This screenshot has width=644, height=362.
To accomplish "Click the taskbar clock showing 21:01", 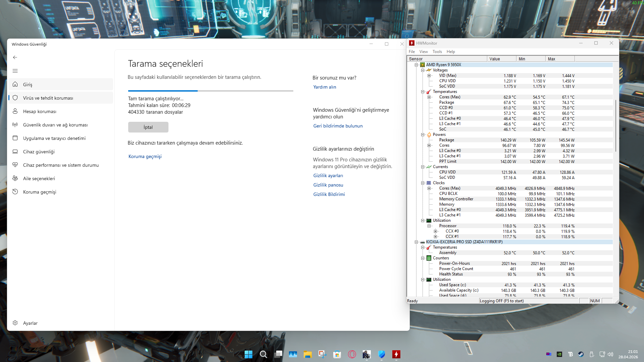I will pyautogui.click(x=628, y=354).
